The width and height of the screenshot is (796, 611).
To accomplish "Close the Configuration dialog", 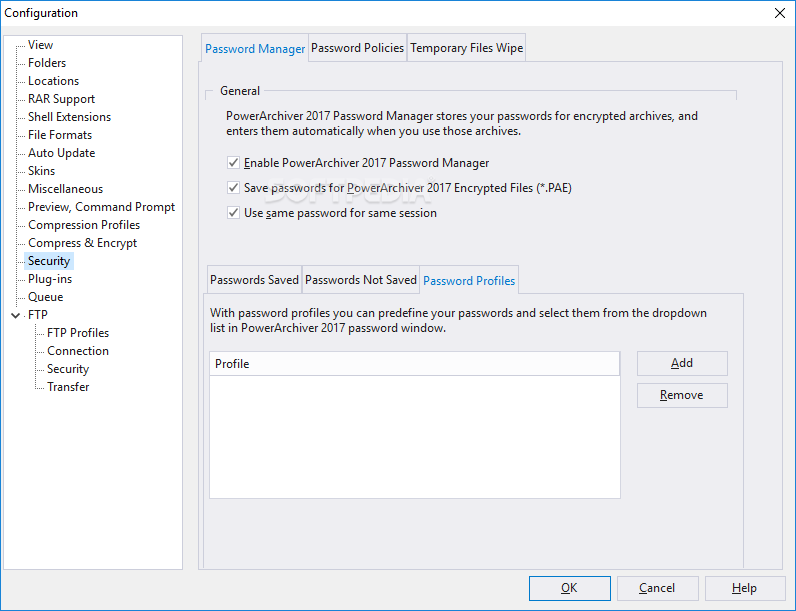I will coord(780,13).
